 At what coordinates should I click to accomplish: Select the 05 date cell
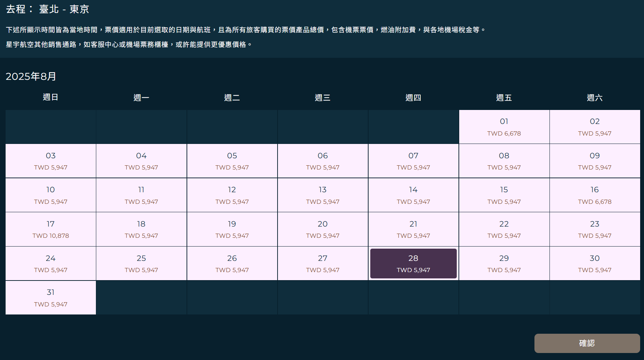click(232, 161)
